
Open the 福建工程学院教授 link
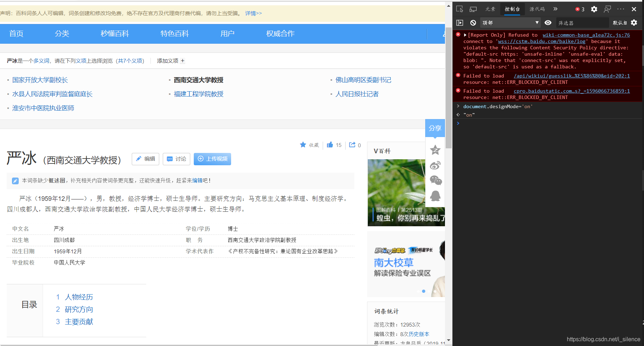pos(199,94)
